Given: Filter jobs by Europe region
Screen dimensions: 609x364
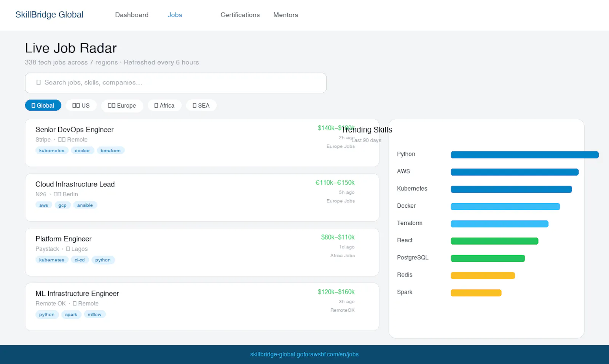Looking at the screenshot, I should pyautogui.click(x=122, y=105).
